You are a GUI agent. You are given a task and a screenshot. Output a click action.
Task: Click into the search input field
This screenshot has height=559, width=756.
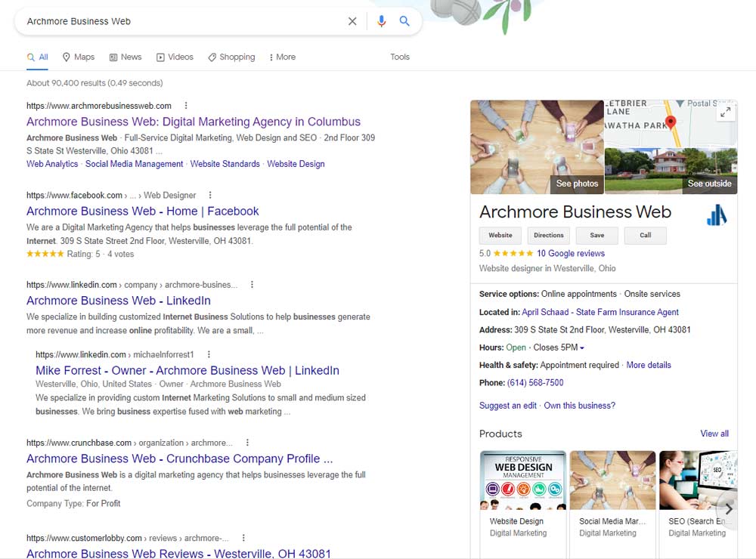pos(183,21)
